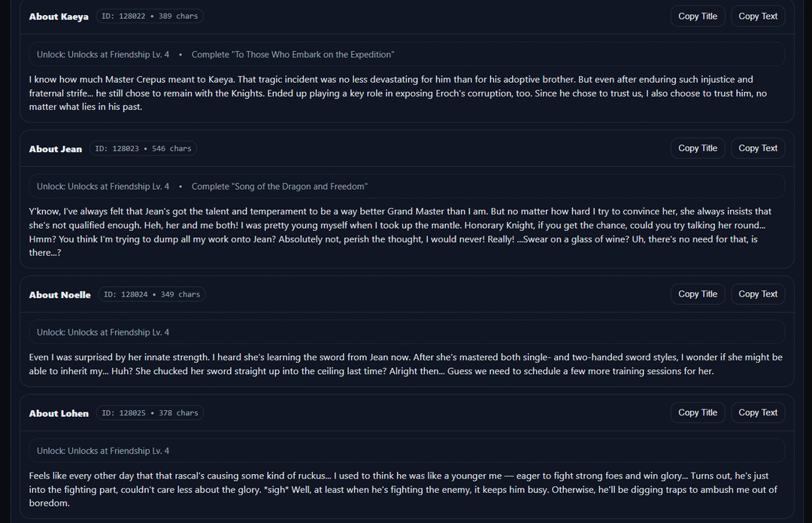The width and height of the screenshot is (812, 523).
Task: Select the About Lohen heading
Action: [59, 413]
